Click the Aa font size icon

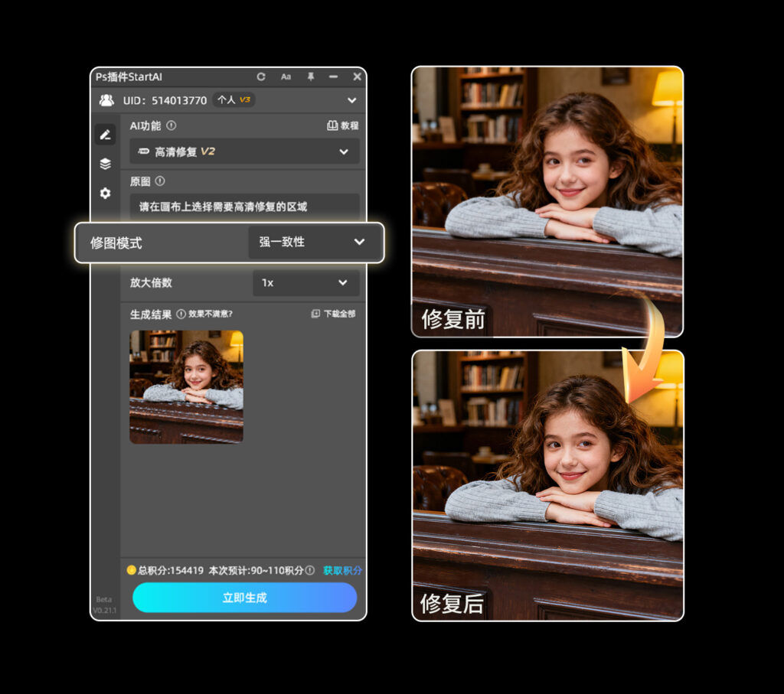click(x=286, y=77)
